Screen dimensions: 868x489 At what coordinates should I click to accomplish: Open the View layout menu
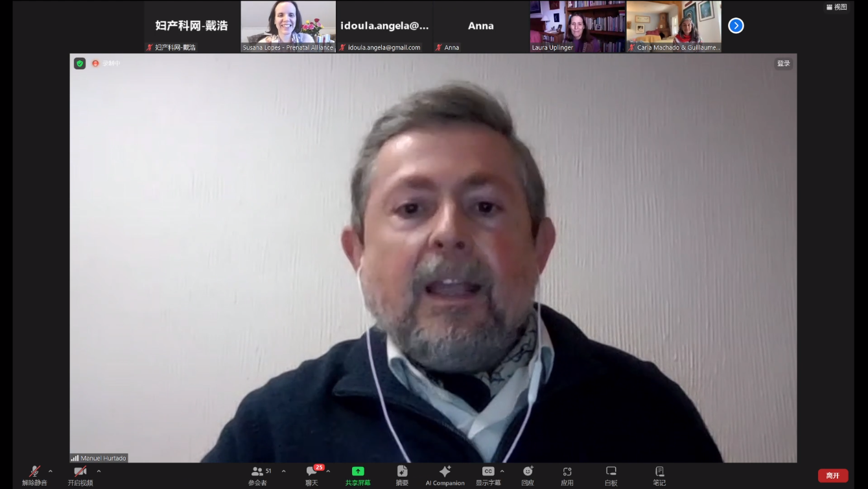837,7
